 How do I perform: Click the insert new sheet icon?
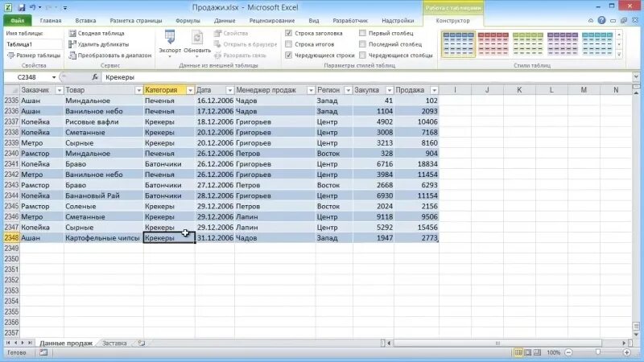tap(142, 343)
